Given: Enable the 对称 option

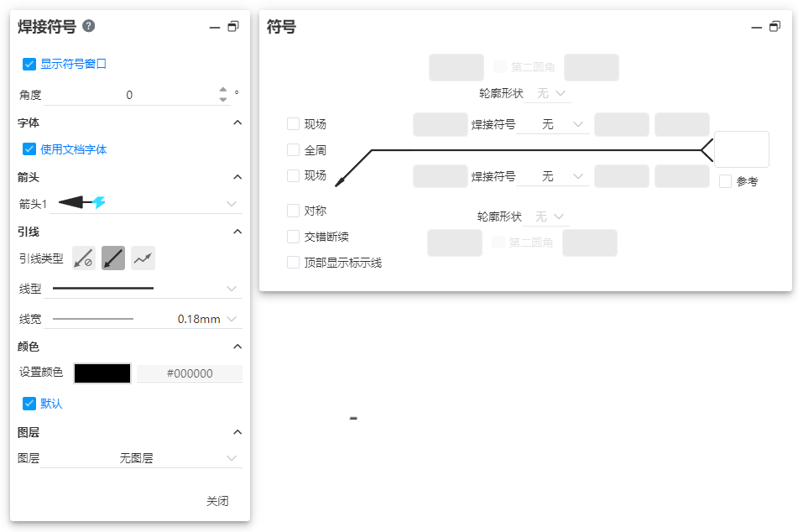Looking at the screenshot, I should pyautogui.click(x=293, y=211).
